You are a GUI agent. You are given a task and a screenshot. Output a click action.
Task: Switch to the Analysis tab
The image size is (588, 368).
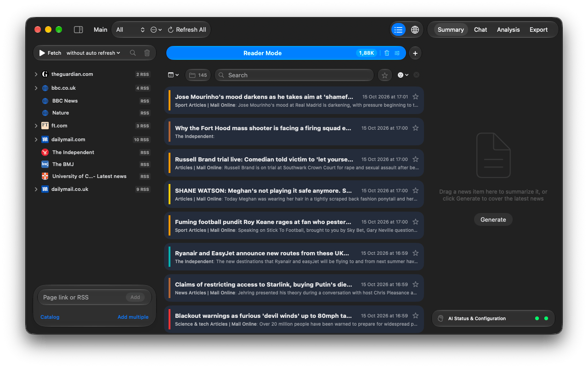508,29
